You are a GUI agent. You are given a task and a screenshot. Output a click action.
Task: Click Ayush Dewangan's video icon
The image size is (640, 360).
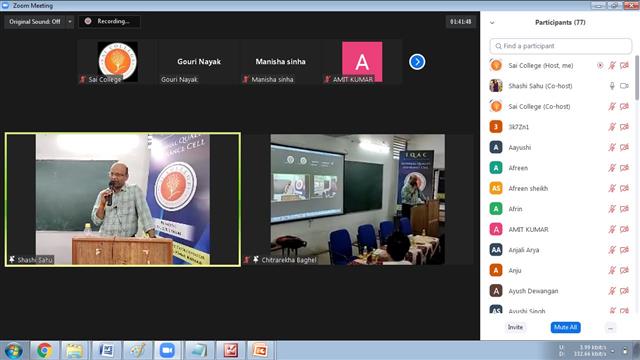pyautogui.click(x=624, y=291)
